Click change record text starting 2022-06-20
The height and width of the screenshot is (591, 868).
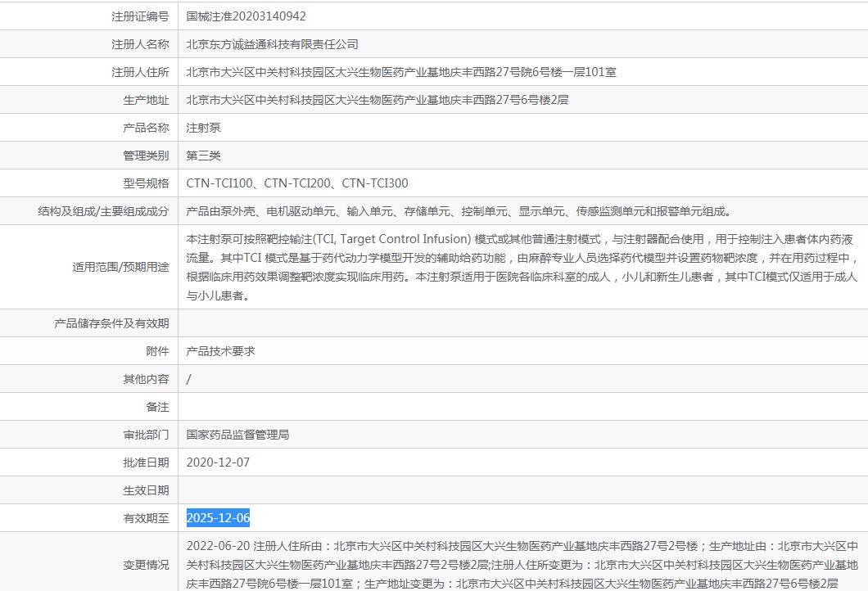522,565
